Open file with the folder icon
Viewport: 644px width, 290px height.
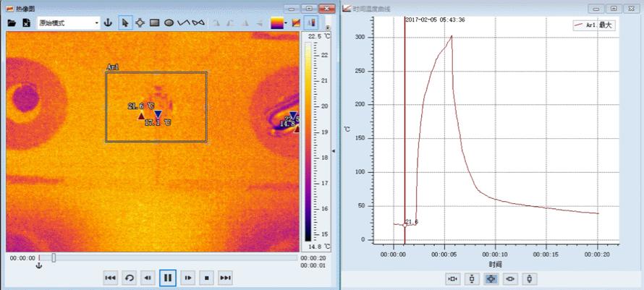point(12,23)
